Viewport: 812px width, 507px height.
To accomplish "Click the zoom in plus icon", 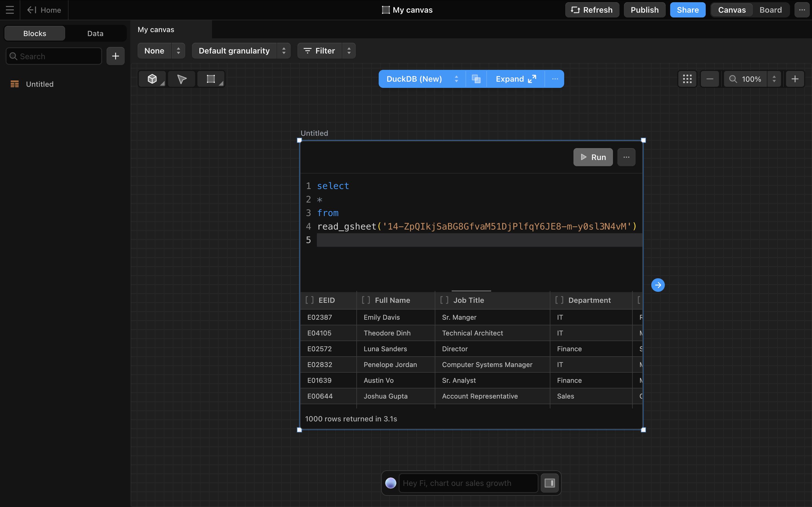I will point(795,79).
